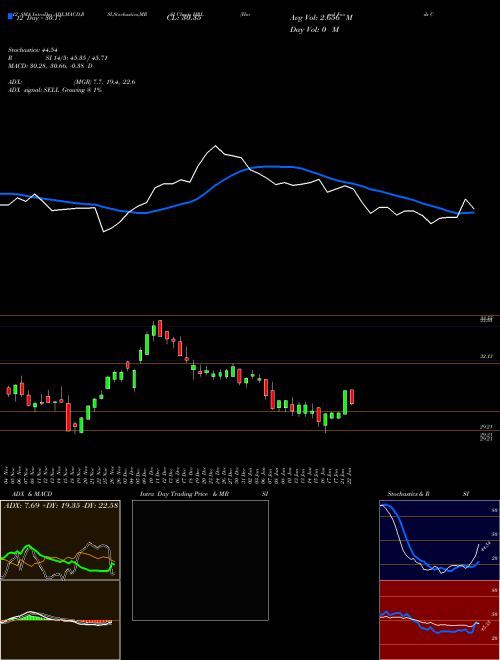Image resolution: width=500 pixels, height=660 pixels.
Task: Click the MACD 30.28, 30.66 line
Action: [50, 66]
